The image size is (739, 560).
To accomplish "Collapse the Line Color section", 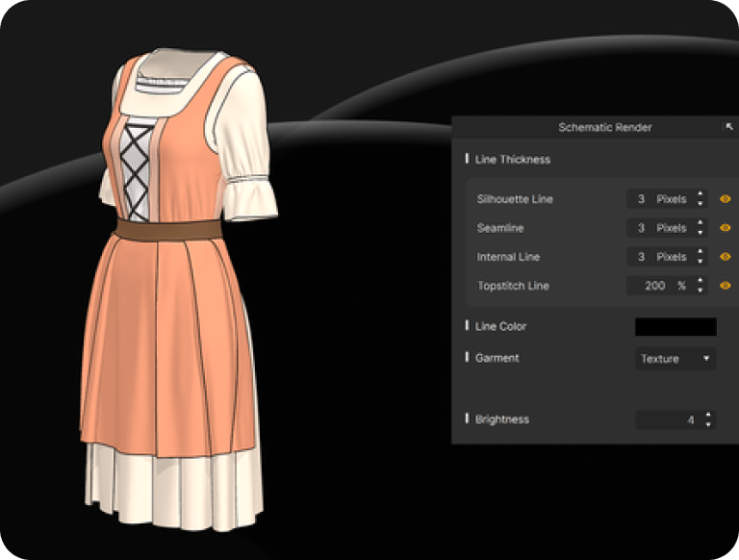I will click(468, 326).
